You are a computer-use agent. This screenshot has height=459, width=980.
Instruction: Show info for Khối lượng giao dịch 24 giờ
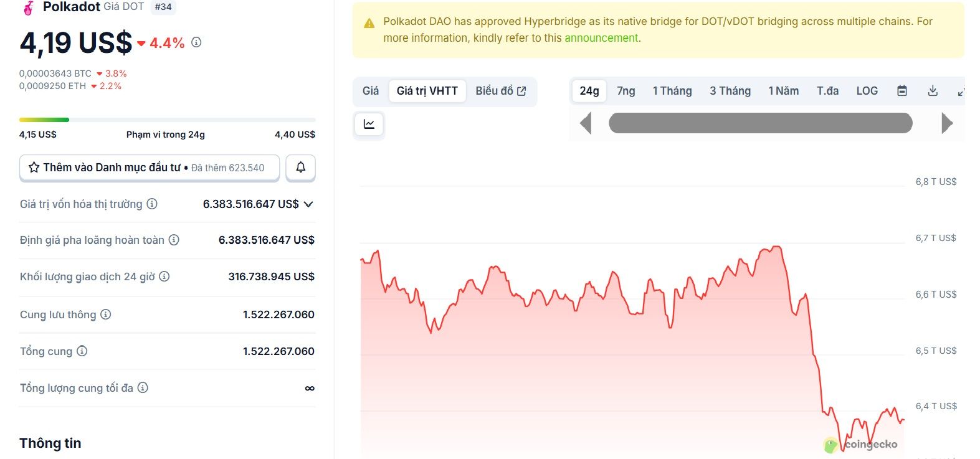point(164,276)
